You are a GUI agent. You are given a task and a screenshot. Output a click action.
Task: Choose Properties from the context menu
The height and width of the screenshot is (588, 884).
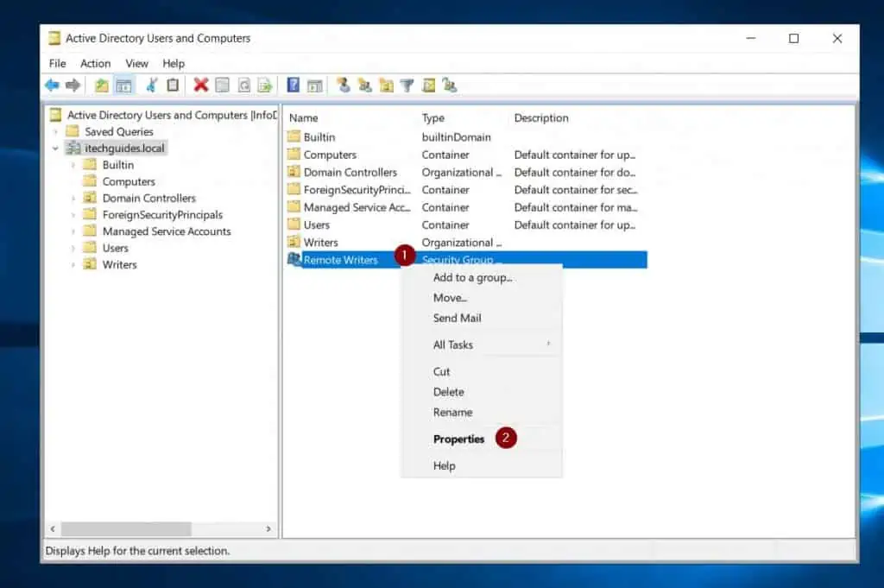[459, 439]
